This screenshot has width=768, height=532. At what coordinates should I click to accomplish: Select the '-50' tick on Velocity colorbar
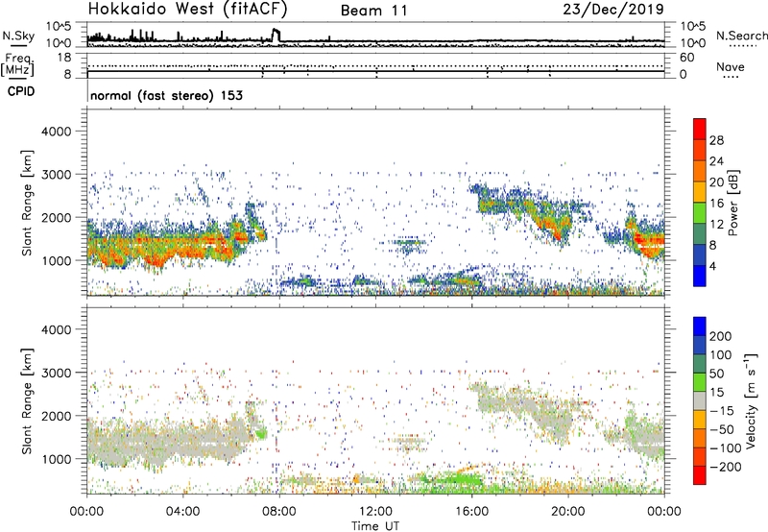(x=722, y=429)
